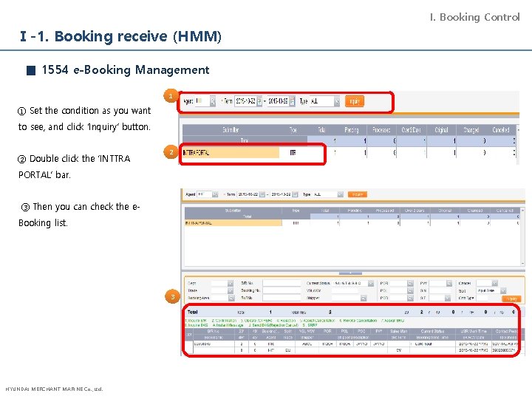Image resolution: width=532 pixels, height=399 pixels.
Task: Click the vertical scrollbar of the submitter grid
Action: point(522,236)
